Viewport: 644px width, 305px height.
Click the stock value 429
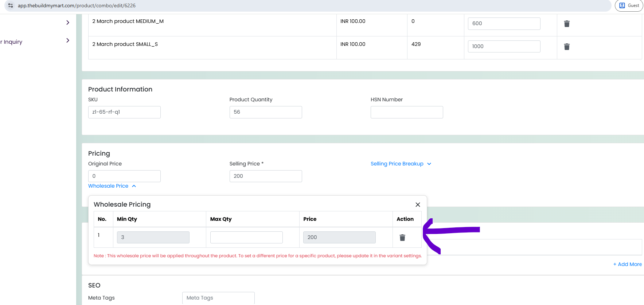coord(416,44)
